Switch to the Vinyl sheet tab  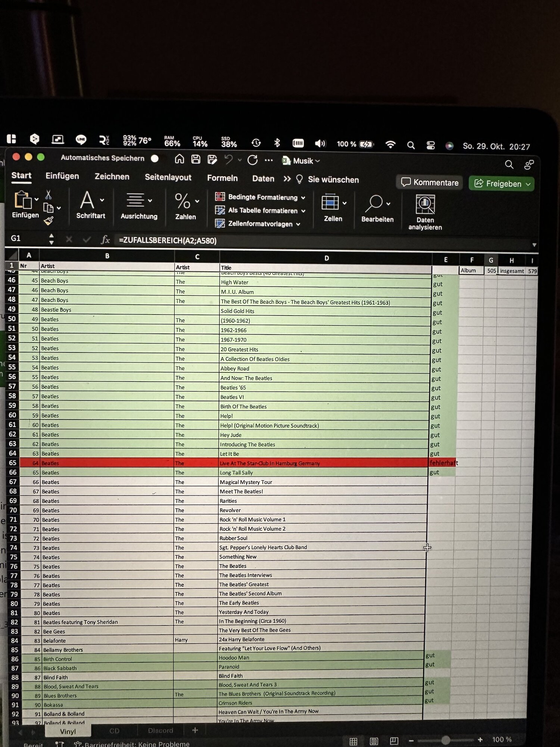(x=68, y=732)
